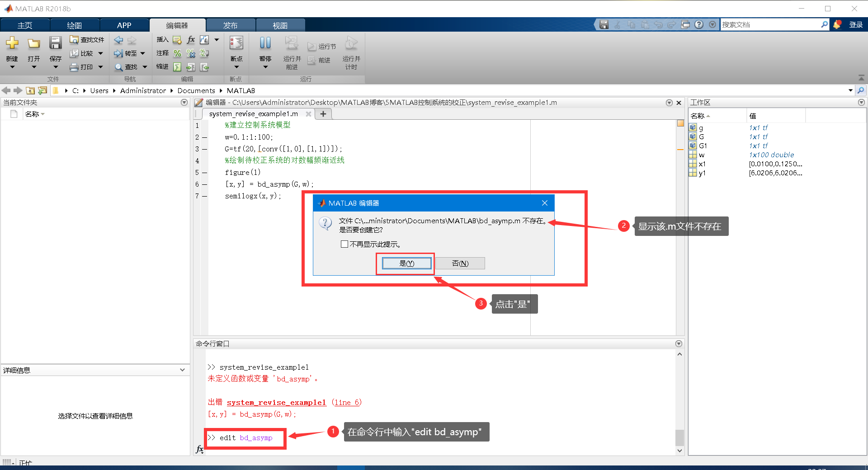Switch to the 主页 tab
The width and height of the screenshot is (868, 470).
[x=25, y=25]
